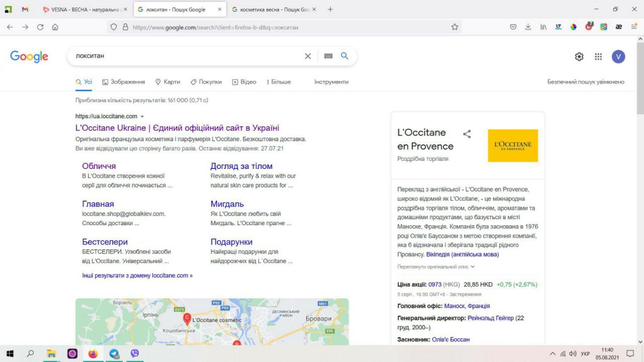Viewport: 644px width, 362px height.
Task: Open File Explorer from the taskbar
Action: [51, 353]
